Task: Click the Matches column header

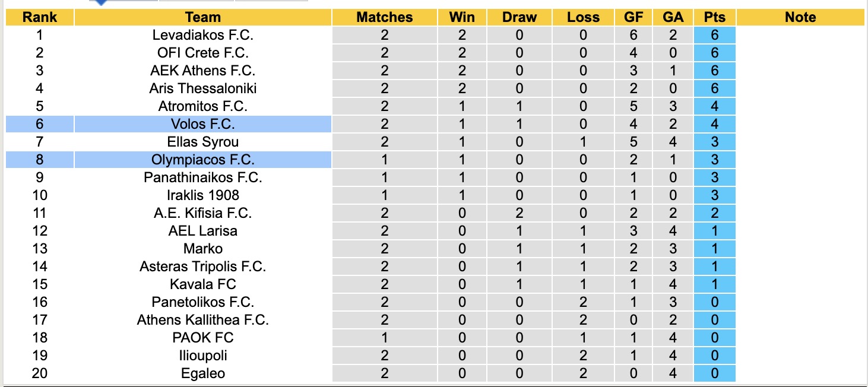Action: [x=384, y=17]
